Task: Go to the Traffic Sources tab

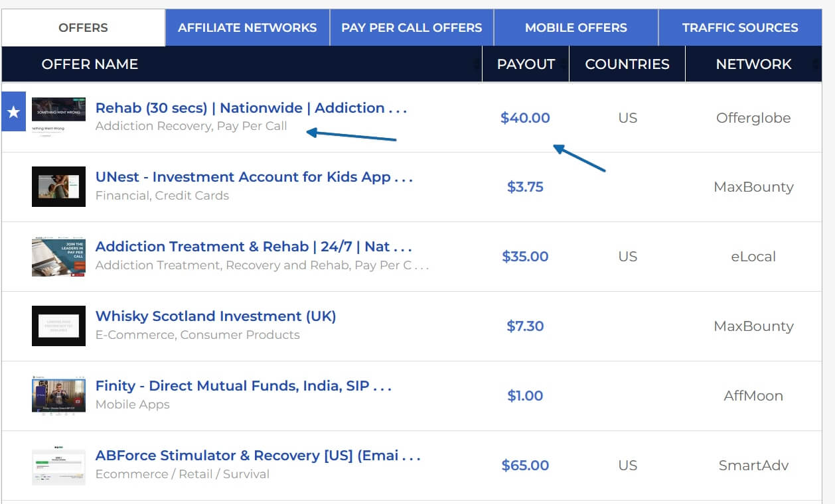Action: tap(740, 28)
